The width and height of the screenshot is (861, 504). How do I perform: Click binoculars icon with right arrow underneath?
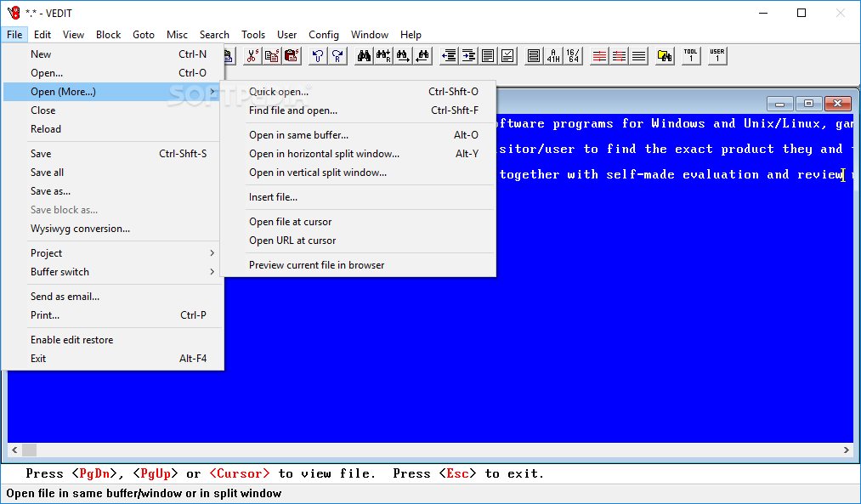click(x=403, y=55)
